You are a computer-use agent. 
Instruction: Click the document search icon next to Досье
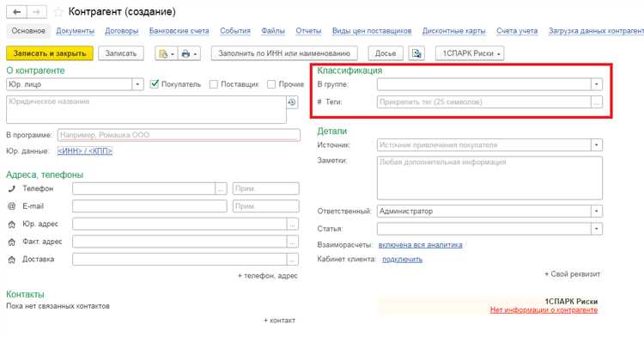click(x=416, y=53)
